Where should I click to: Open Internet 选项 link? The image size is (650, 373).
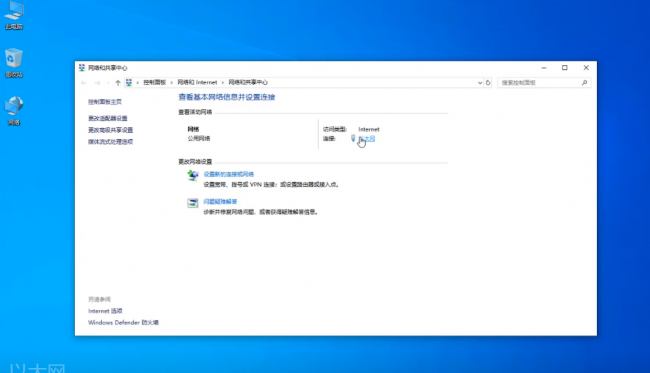pos(105,311)
